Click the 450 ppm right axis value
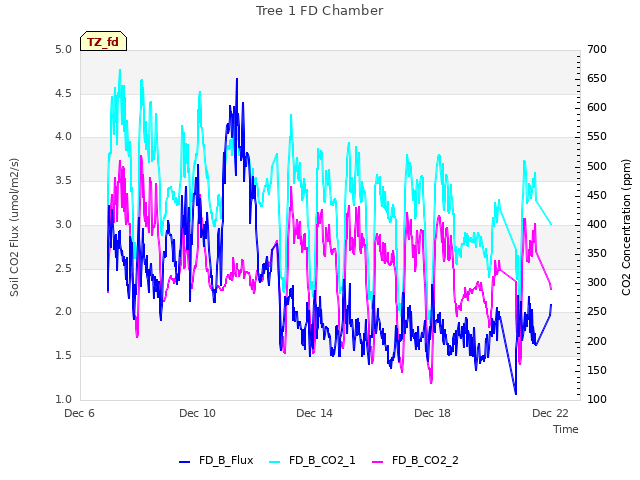Viewport: 640px width, 480px height. click(x=597, y=196)
